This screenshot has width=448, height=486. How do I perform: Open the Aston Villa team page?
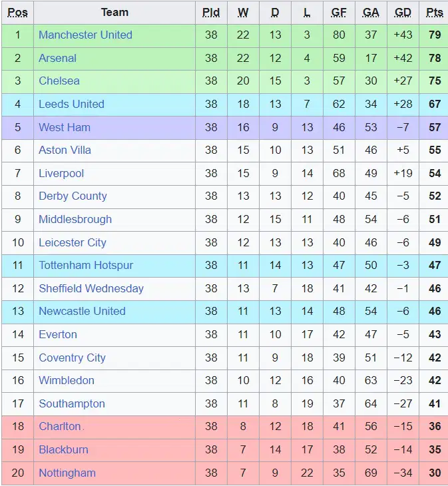pyautogui.click(x=65, y=150)
